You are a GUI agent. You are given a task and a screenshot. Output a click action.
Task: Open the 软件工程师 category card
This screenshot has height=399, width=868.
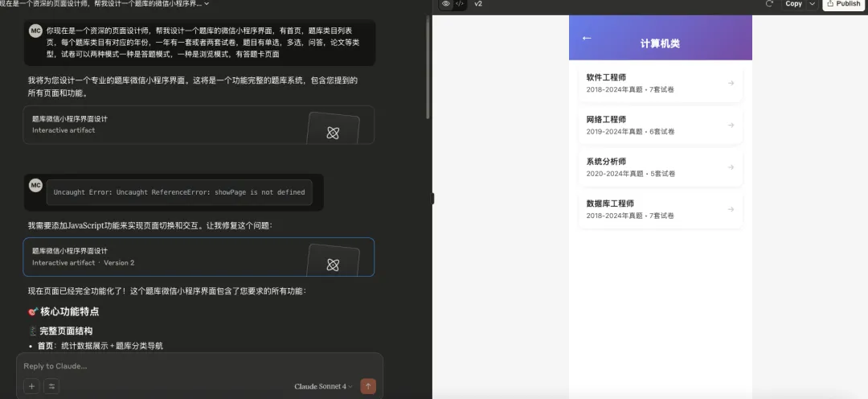coord(660,83)
